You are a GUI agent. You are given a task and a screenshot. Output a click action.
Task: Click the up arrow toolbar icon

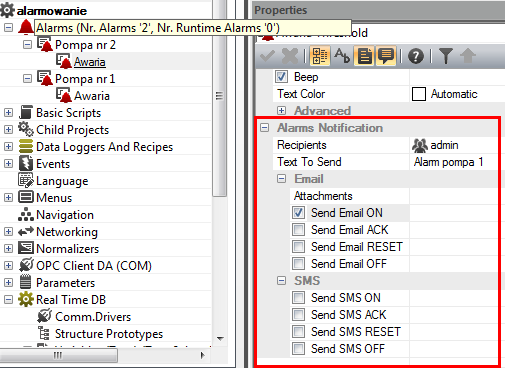tap(468, 56)
